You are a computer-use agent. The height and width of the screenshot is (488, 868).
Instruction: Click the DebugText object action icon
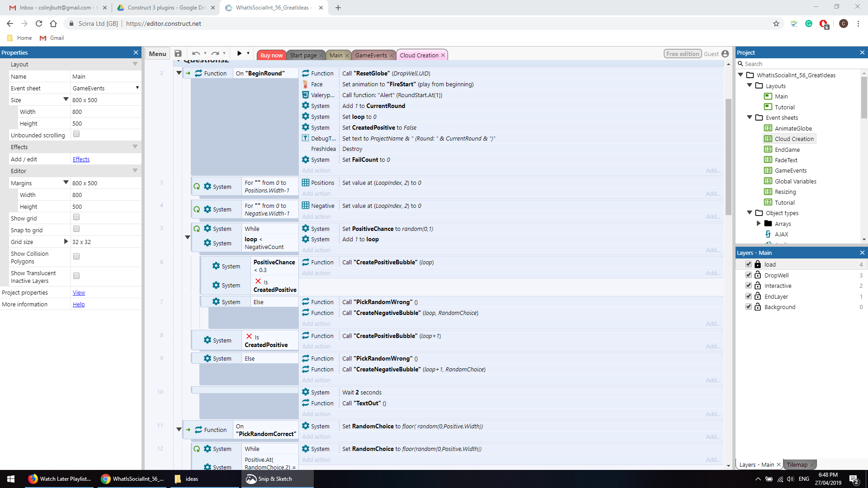point(306,138)
